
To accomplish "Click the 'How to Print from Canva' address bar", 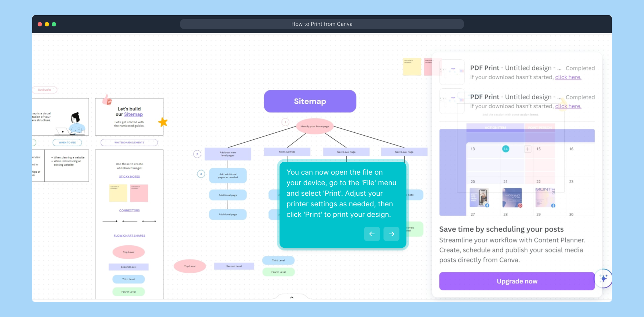I will (322, 24).
